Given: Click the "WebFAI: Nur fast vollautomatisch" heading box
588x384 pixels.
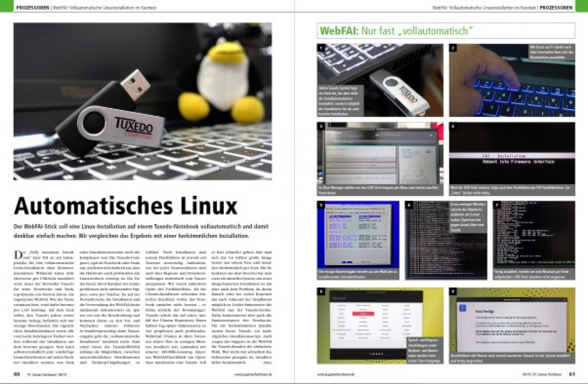Looking at the screenshot, I should pyautogui.click(x=446, y=31).
